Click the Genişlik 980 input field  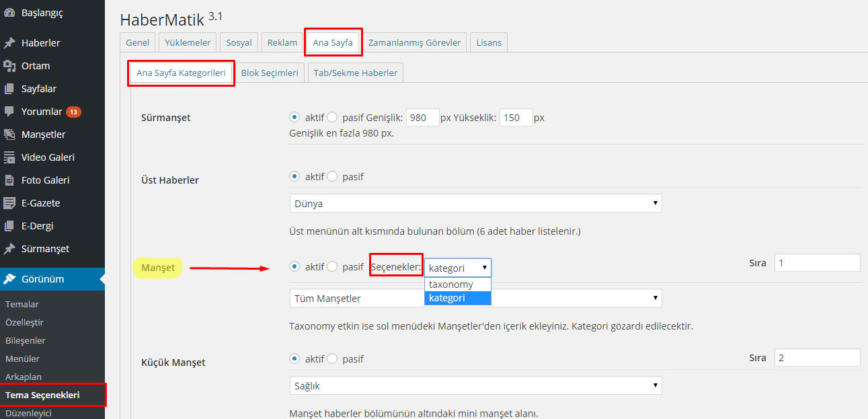click(x=422, y=118)
